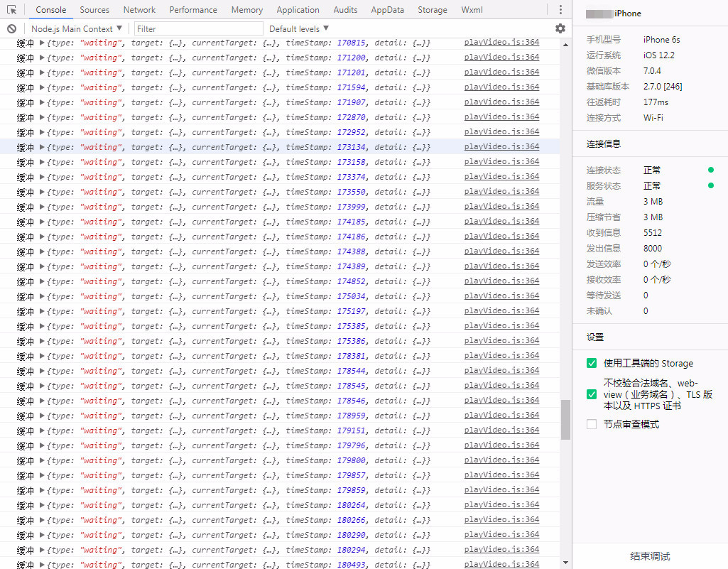
Task: Focus the console Filter input field
Action: pyautogui.click(x=199, y=29)
